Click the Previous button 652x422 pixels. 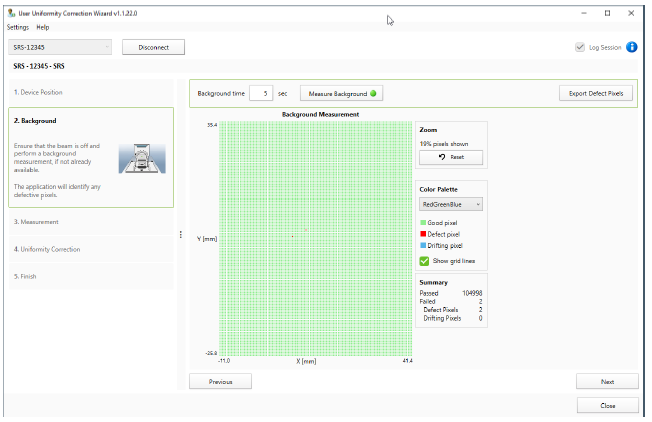(220, 382)
